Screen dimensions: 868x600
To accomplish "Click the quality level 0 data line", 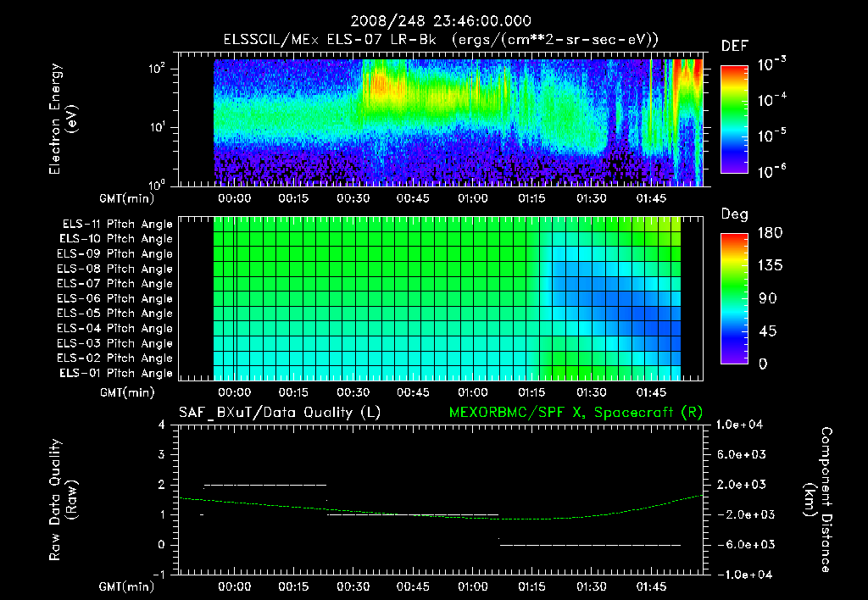I will [590, 545].
